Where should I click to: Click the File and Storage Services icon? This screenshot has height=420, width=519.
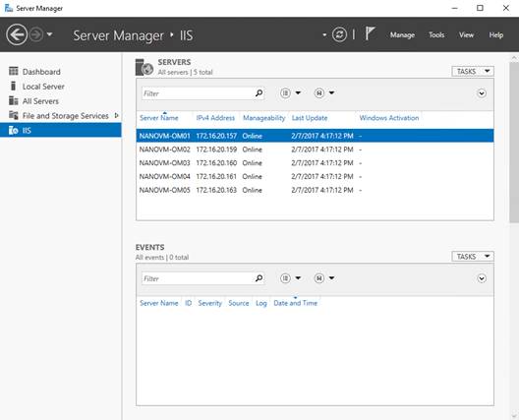[x=14, y=115]
